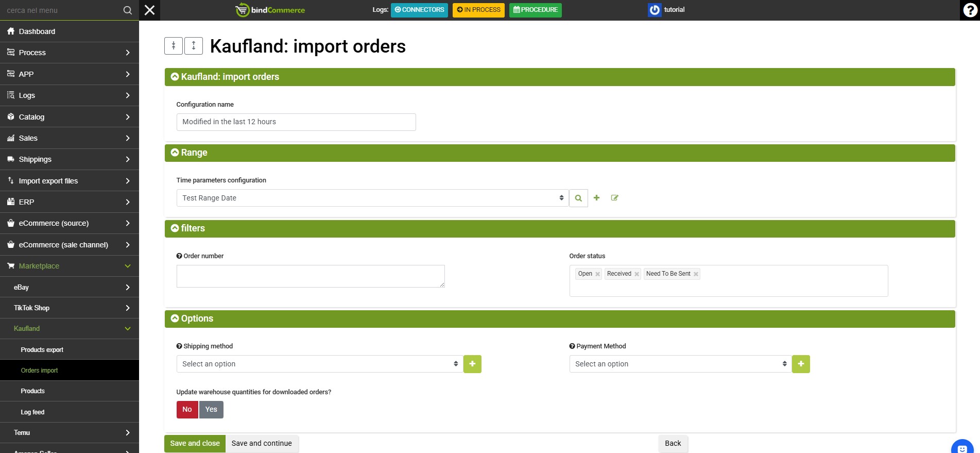
Task: Open the bindCommerce logo home link
Action: click(270, 10)
